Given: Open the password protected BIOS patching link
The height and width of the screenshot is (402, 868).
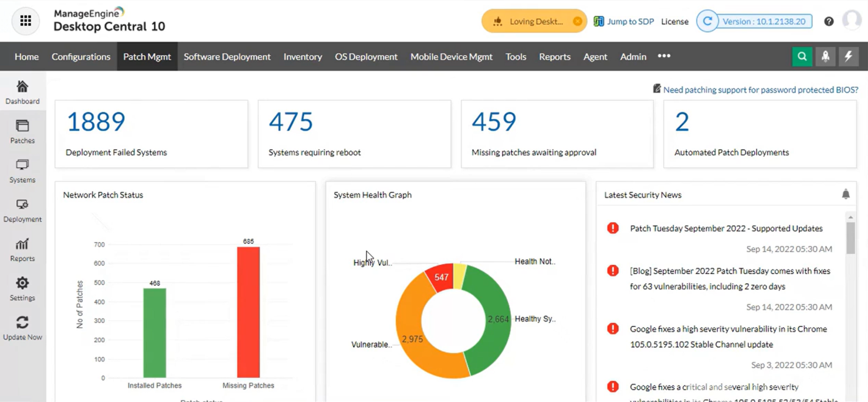Looking at the screenshot, I should pyautogui.click(x=761, y=90).
